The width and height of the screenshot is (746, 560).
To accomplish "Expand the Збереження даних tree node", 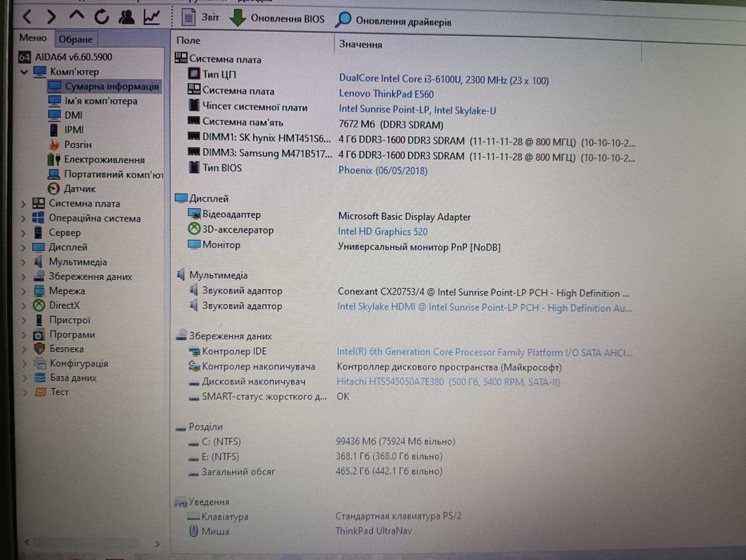I will (23, 277).
